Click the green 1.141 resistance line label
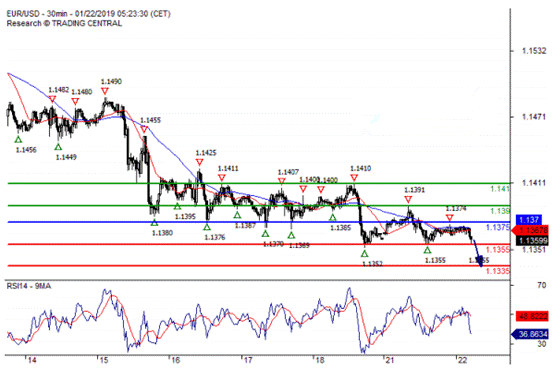 [500, 189]
